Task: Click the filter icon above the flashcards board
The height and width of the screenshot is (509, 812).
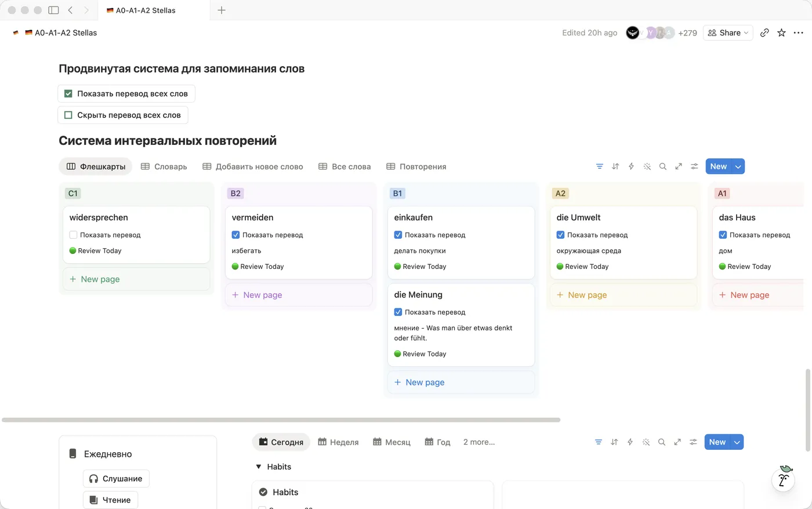Action: pyautogui.click(x=600, y=166)
